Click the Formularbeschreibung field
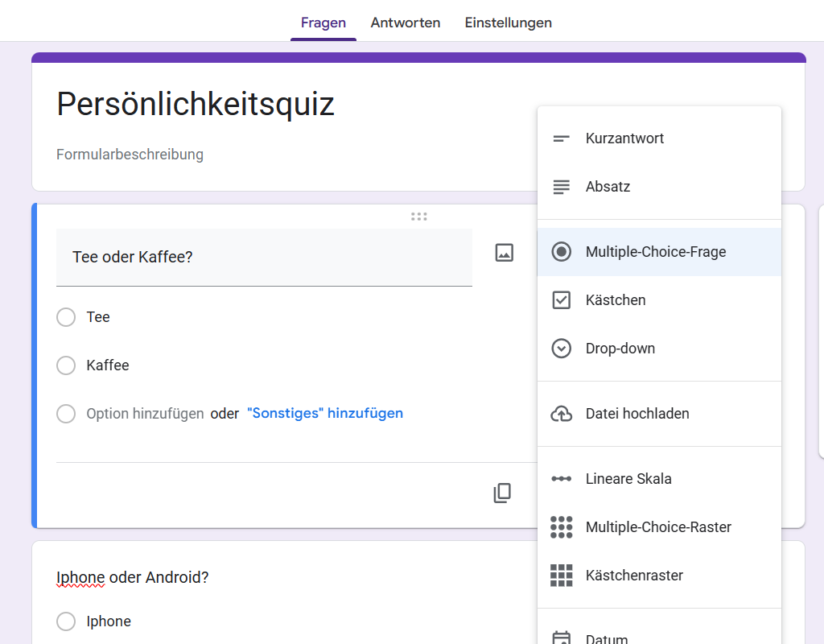The width and height of the screenshot is (824, 644). [x=130, y=154]
